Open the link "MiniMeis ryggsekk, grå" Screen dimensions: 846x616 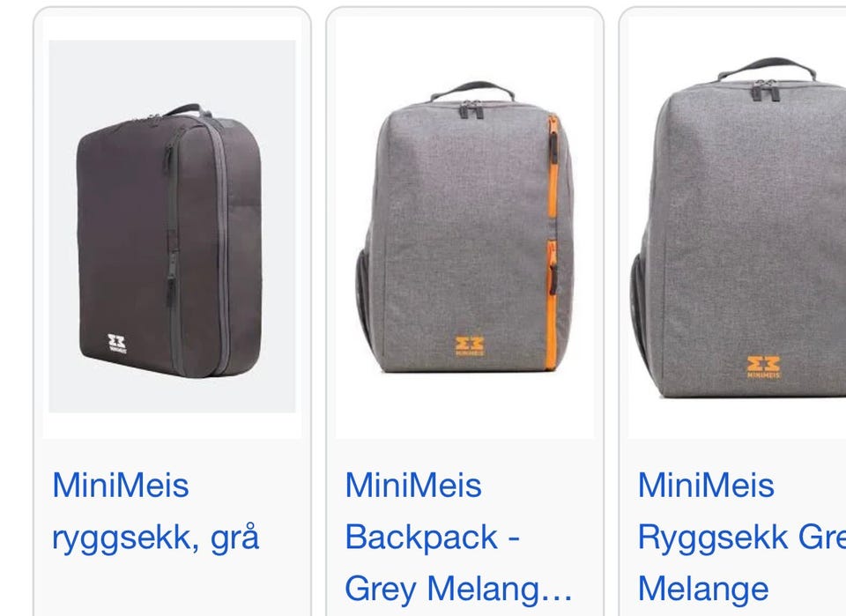155,511
